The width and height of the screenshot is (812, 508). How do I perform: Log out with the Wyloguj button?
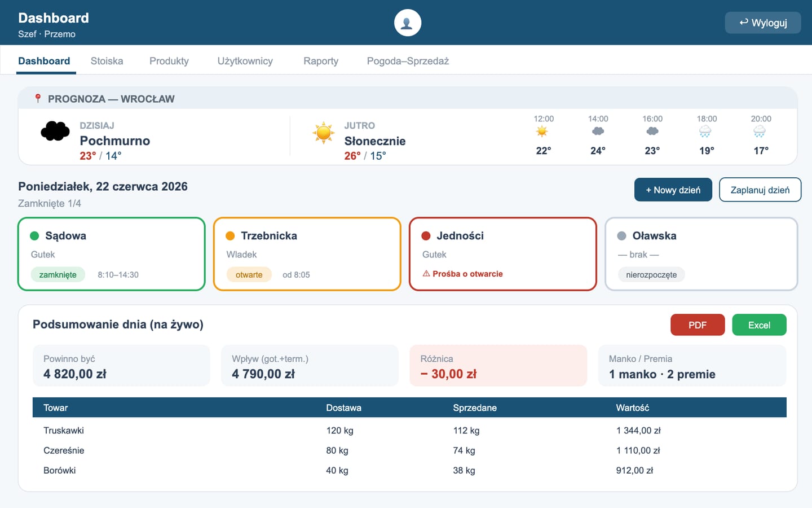pyautogui.click(x=763, y=23)
